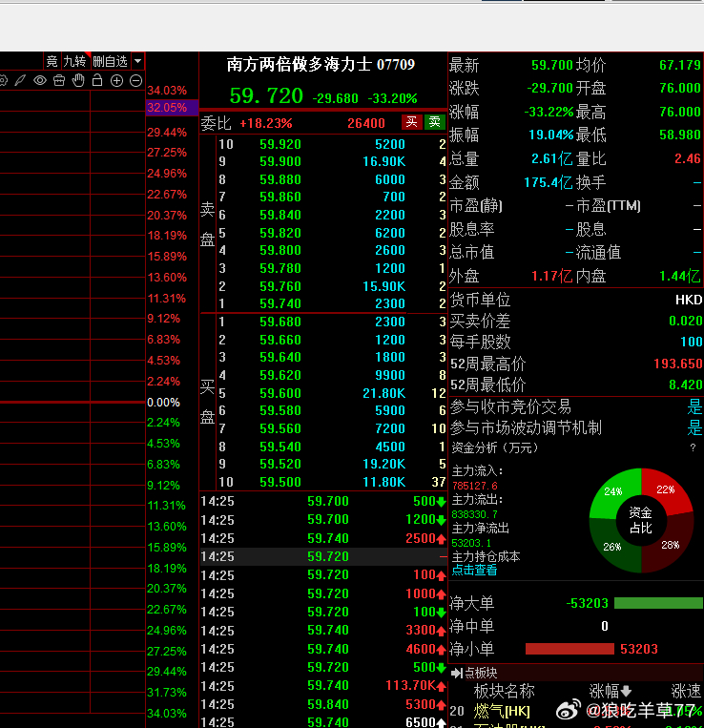Click the 总量 value 2.61亿
This screenshot has height=728, width=704.
552,158
